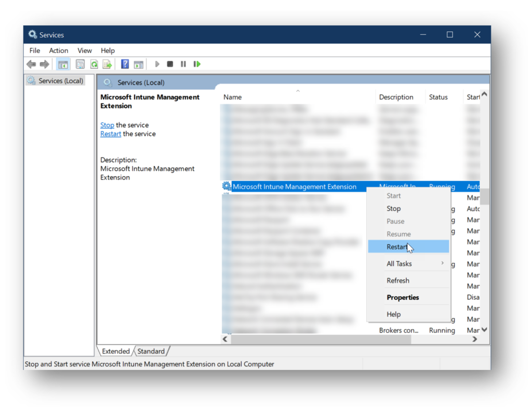
Task: Choose Help in the context menu
Action: (x=408, y=314)
